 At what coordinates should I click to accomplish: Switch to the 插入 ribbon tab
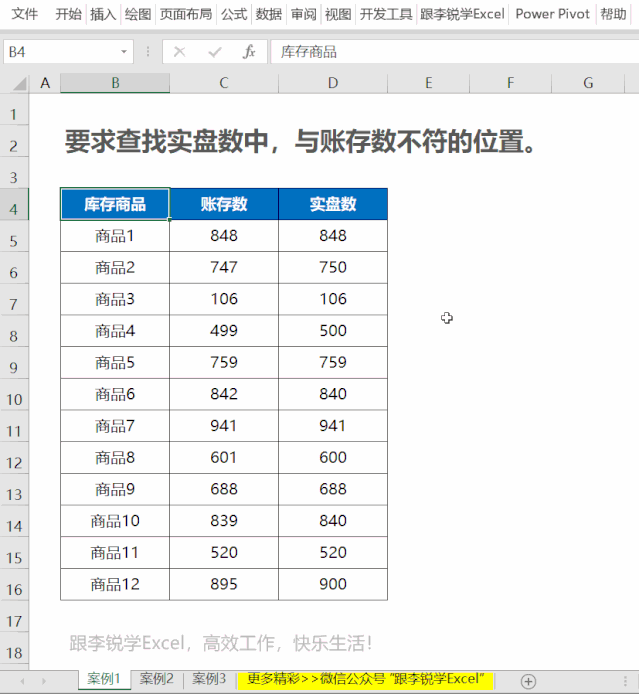click(103, 14)
